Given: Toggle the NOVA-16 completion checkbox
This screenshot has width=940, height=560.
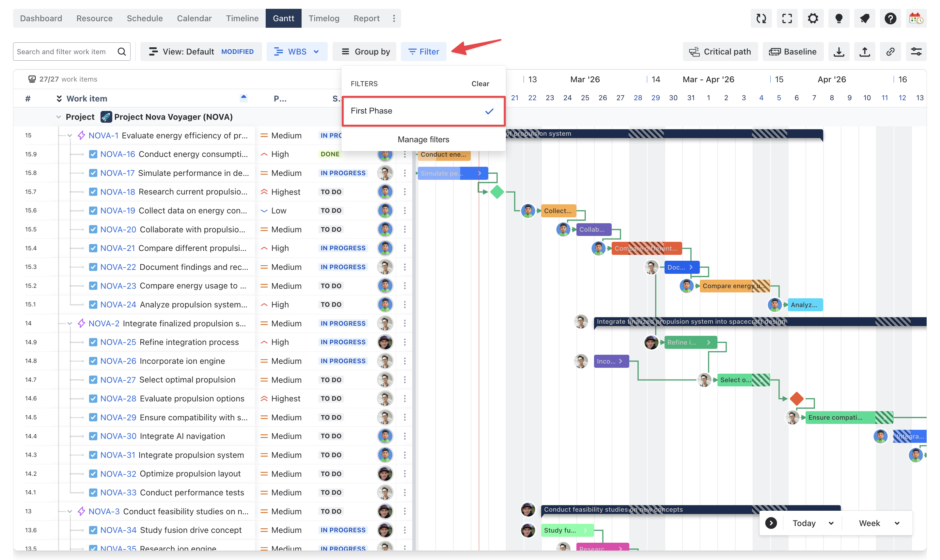Looking at the screenshot, I should tap(93, 154).
